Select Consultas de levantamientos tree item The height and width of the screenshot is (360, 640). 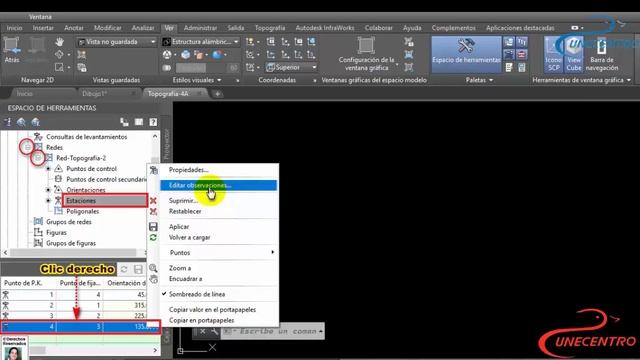click(x=87, y=137)
